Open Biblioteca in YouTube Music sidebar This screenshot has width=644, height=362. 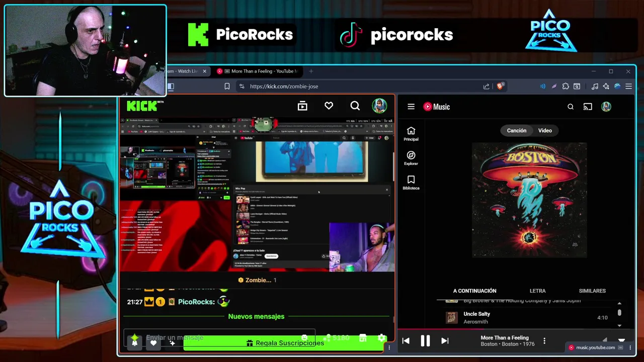[x=411, y=183]
